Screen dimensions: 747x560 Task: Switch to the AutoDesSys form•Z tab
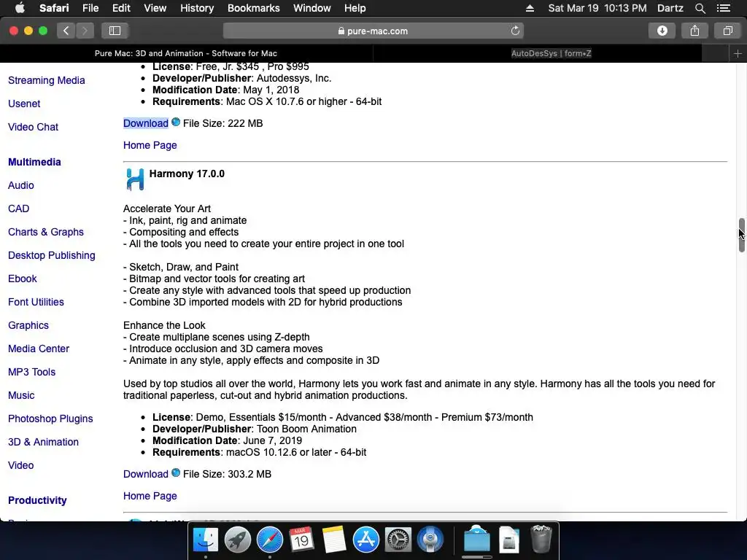coord(551,53)
